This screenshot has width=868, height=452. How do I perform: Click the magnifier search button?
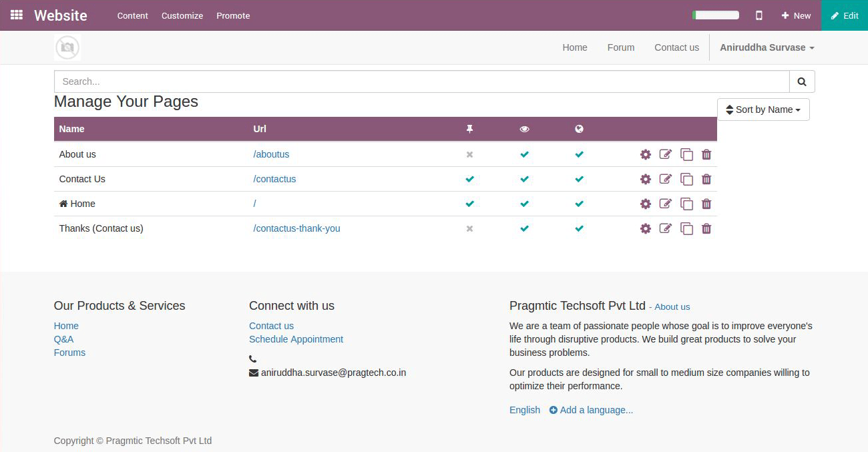(x=802, y=81)
